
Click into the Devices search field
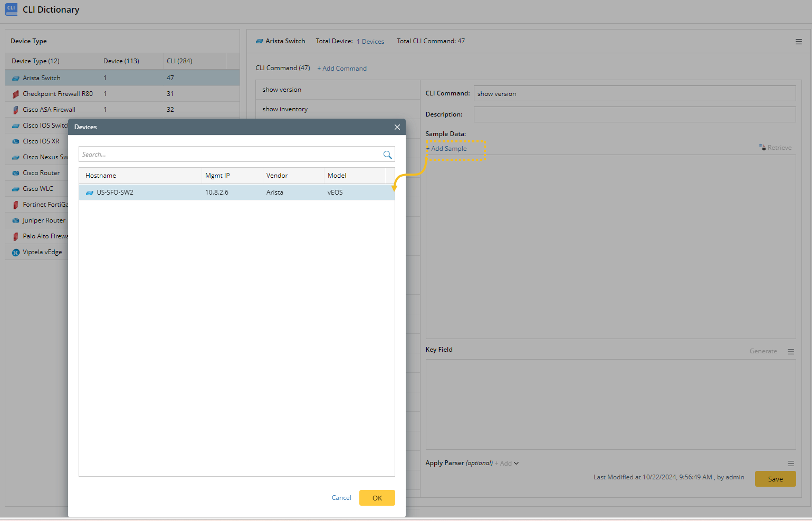230,155
